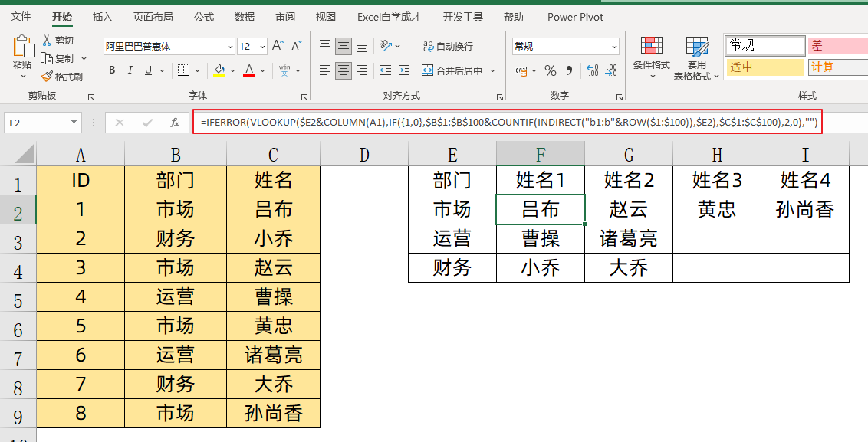868x442 pixels.
Task: Select the 常规 cell style
Action: pos(765,45)
